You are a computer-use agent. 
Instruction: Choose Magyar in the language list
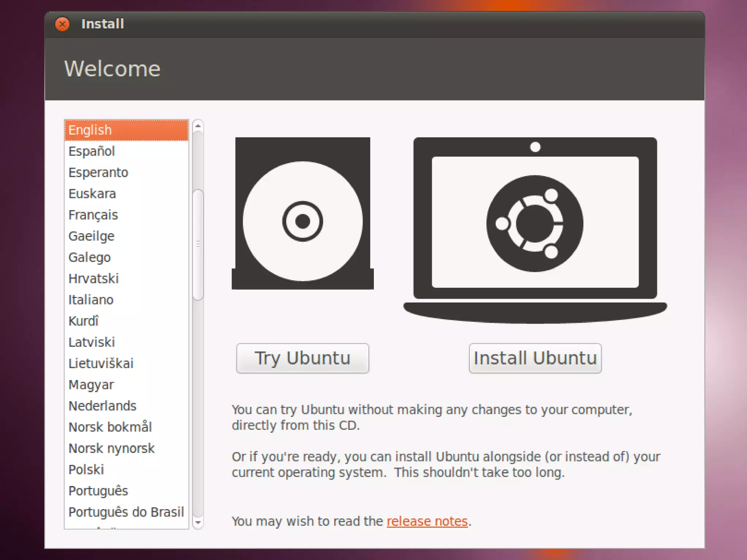pos(91,385)
